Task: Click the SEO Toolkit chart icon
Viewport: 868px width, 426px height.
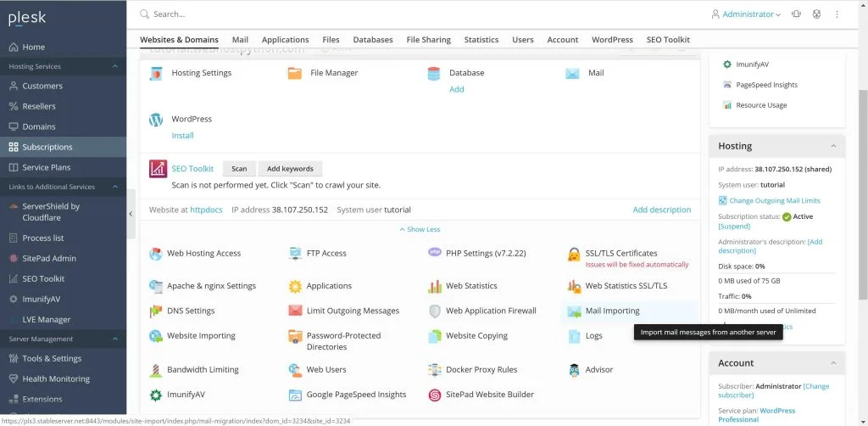Action: [x=159, y=169]
